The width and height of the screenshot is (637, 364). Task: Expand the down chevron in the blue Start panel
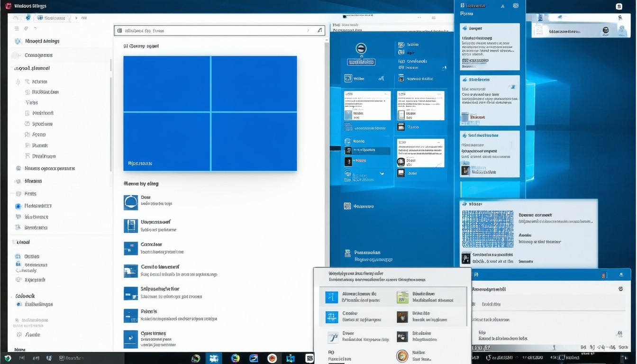(382, 173)
